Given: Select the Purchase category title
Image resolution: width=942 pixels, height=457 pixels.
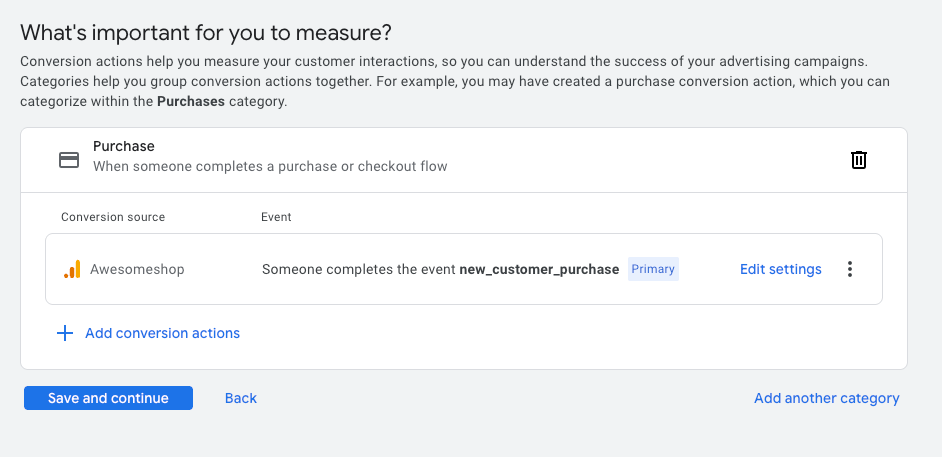Looking at the screenshot, I should (124, 146).
